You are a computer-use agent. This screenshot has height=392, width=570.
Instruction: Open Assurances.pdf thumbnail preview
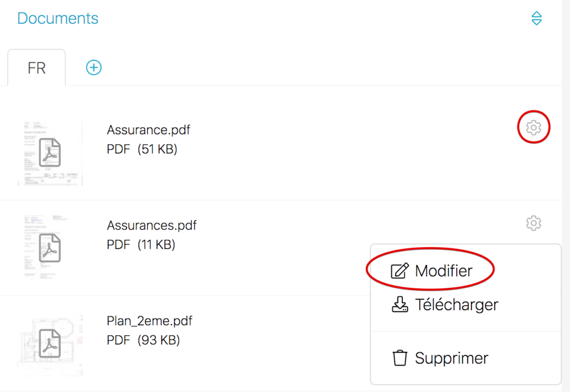pos(51,247)
